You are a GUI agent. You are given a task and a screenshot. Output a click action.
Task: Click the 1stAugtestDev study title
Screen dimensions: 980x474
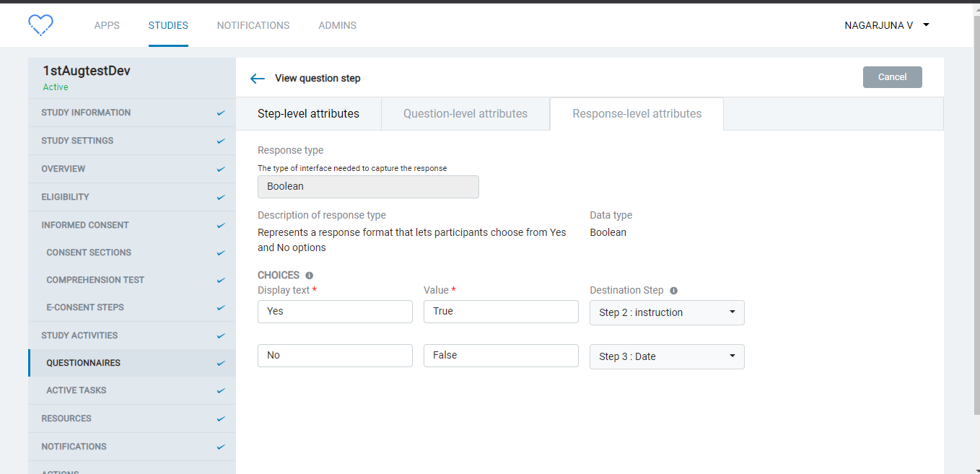[x=87, y=71]
